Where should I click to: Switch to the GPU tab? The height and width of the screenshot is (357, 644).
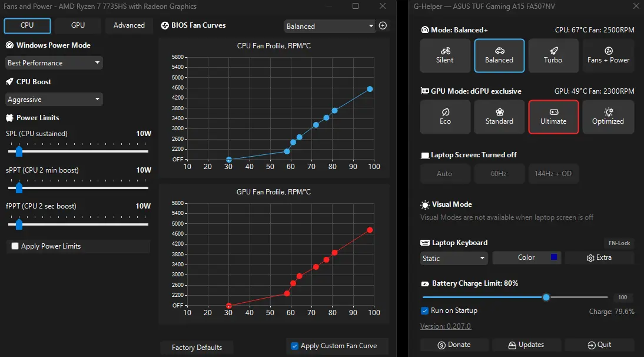(78, 25)
